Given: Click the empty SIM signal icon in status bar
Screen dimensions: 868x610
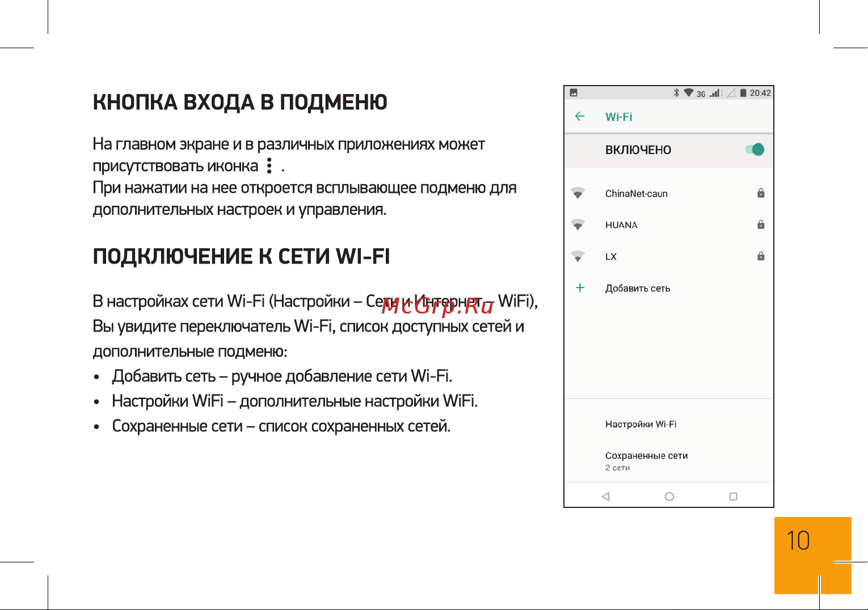Looking at the screenshot, I should coord(731,92).
